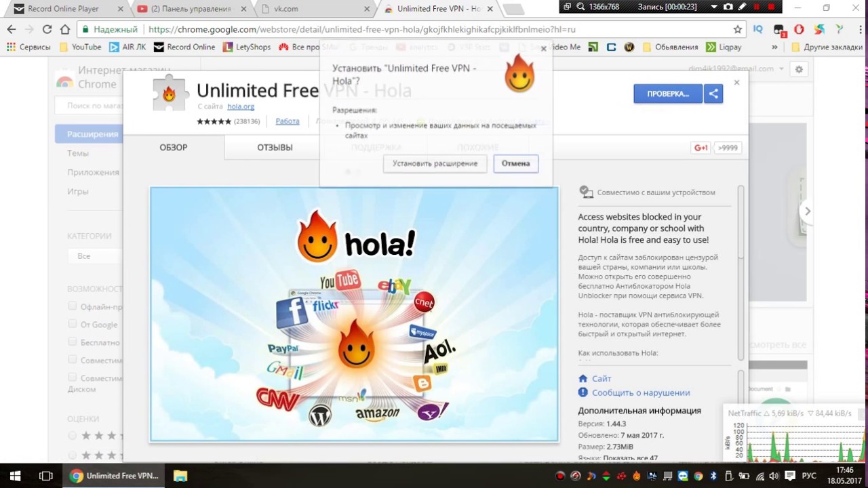
Task: Select Расширения in the web store sidebar
Action: [90, 134]
